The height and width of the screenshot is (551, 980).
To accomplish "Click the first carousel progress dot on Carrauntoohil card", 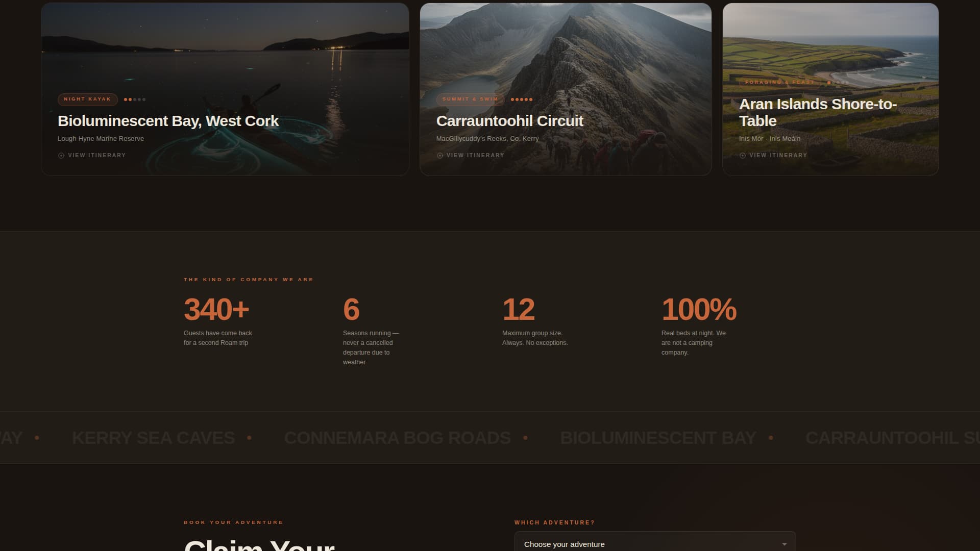I will [513, 99].
